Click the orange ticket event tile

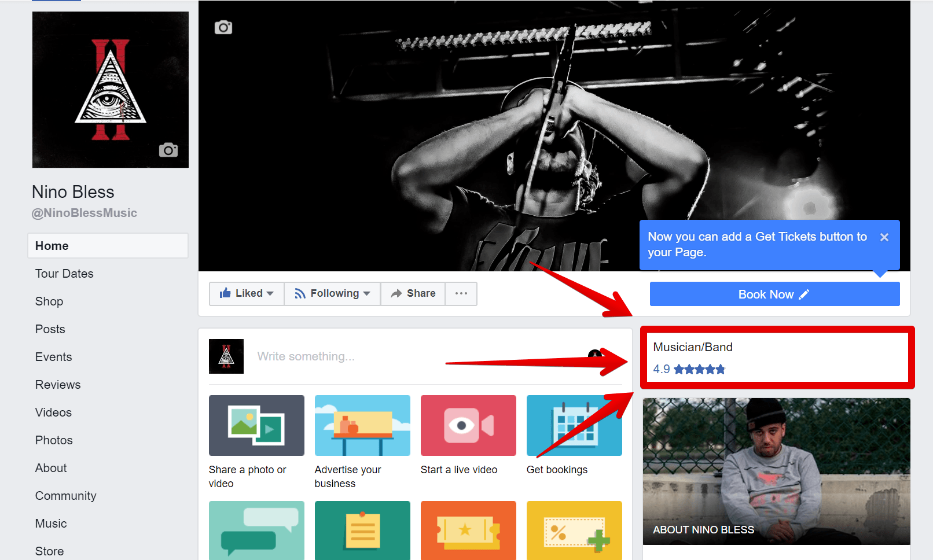[x=468, y=530]
